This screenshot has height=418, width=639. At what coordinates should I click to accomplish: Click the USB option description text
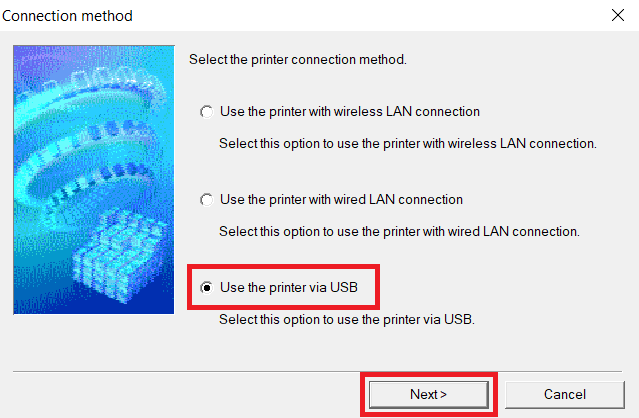pyautogui.click(x=347, y=319)
